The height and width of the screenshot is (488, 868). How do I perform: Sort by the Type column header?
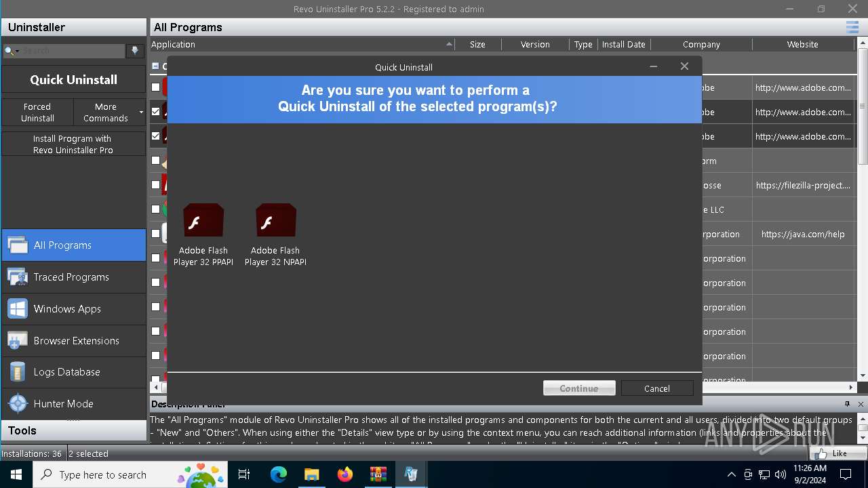pos(583,44)
